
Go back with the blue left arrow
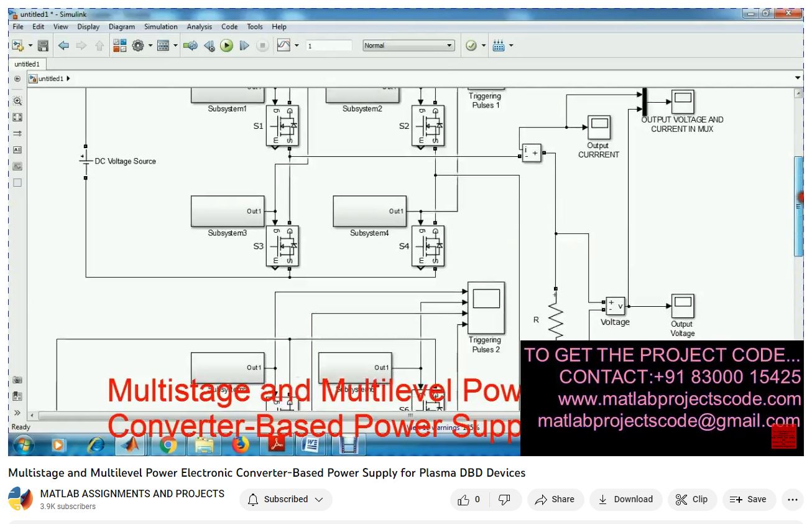[x=63, y=45]
